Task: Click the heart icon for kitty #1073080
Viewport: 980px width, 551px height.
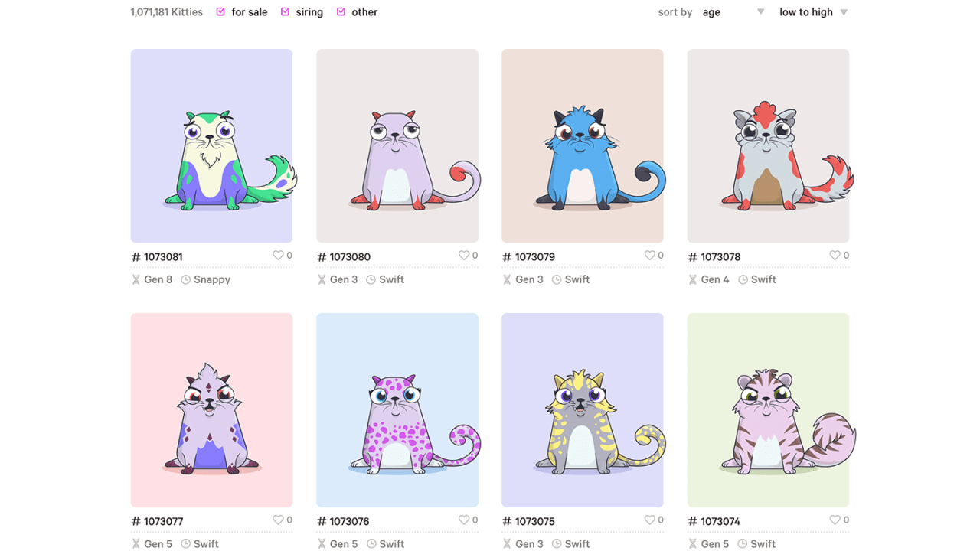Action: pyautogui.click(x=464, y=256)
